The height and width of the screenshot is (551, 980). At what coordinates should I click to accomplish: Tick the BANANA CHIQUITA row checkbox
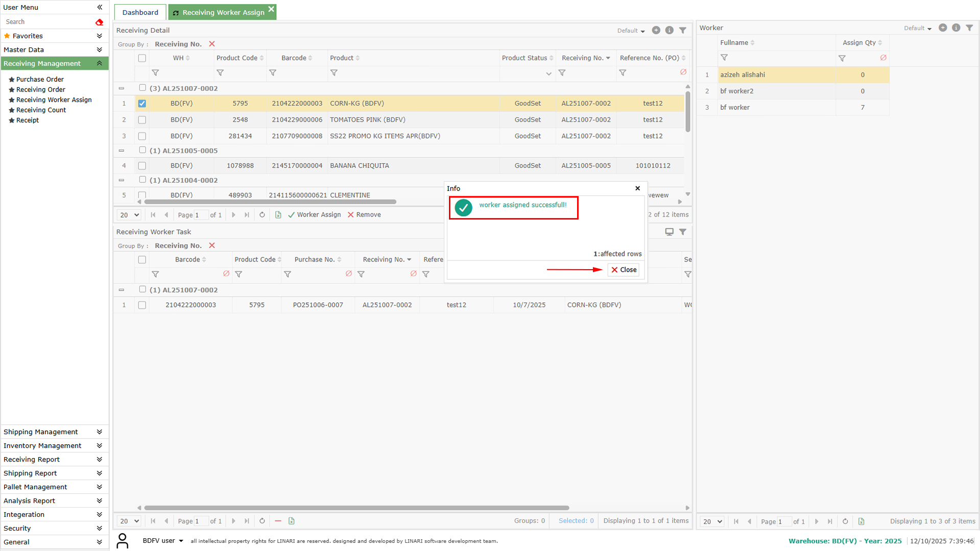(x=142, y=165)
